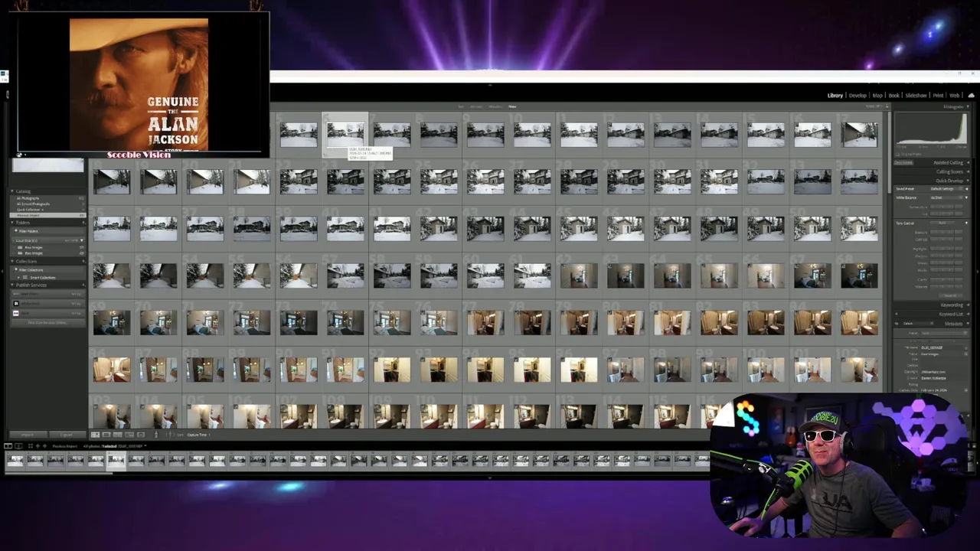This screenshot has width=980, height=551.
Task: Click the Auto tone control button
Action: click(942, 223)
